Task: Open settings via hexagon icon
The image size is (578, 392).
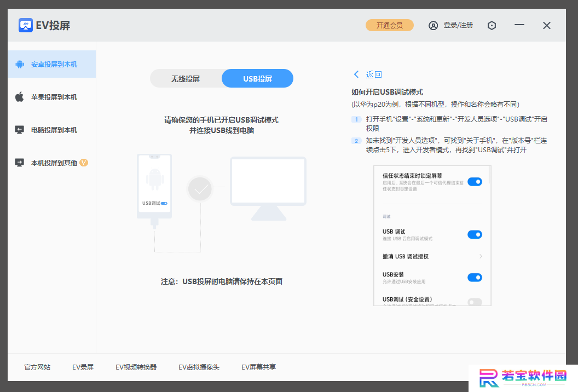Action: [x=492, y=25]
